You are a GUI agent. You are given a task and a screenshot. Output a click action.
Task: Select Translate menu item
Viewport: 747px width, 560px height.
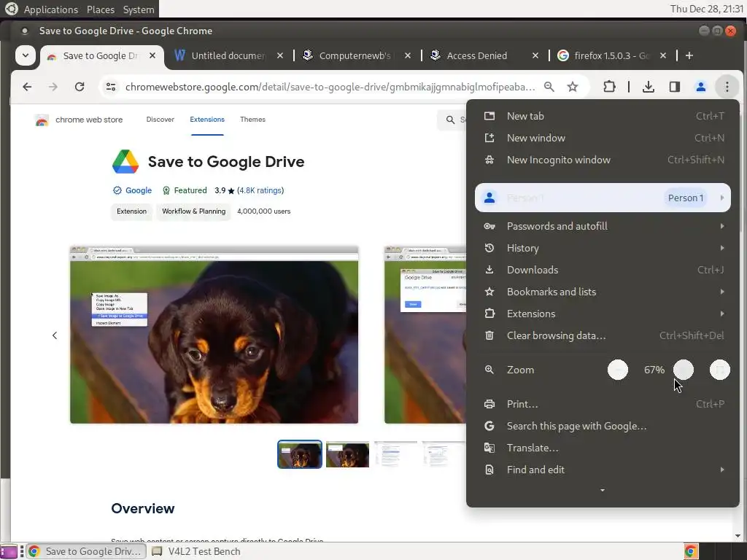(x=603, y=448)
